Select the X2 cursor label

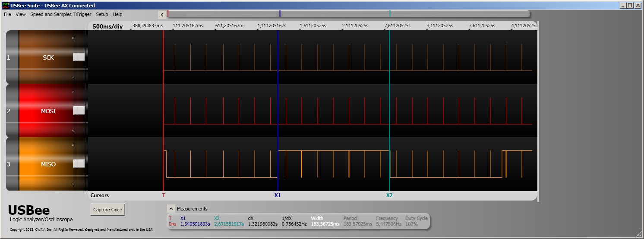(389, 195)
